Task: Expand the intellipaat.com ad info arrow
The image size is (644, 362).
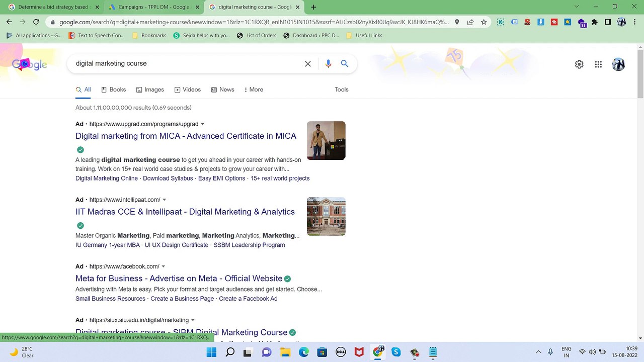Action: pyautogui.click(x=165, y=200)
